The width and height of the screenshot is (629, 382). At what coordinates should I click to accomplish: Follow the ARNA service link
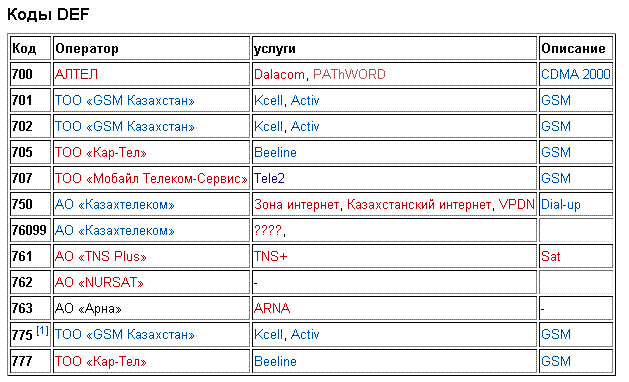(x=272, y=309)
